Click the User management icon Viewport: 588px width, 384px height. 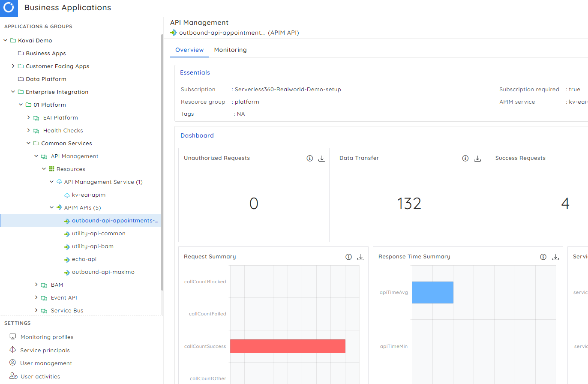(13, 363)
